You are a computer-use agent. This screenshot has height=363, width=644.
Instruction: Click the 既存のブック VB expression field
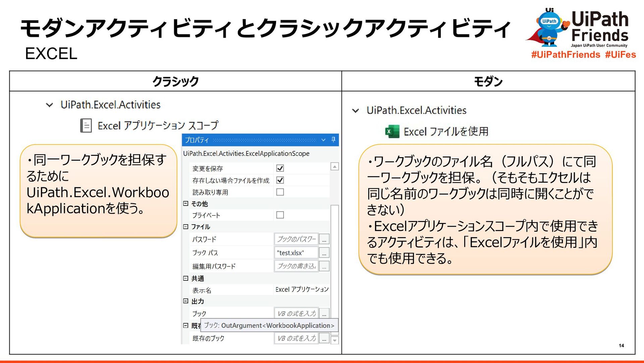click(296, 338)
